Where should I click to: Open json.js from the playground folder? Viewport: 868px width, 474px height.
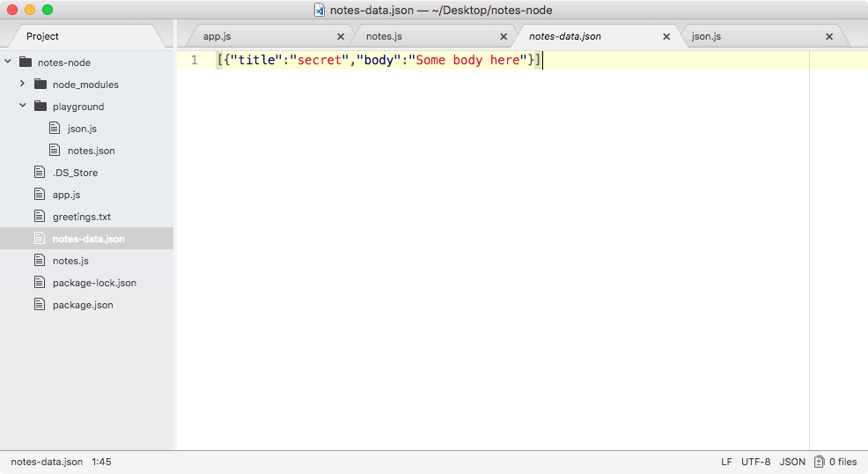click(82, 129)
